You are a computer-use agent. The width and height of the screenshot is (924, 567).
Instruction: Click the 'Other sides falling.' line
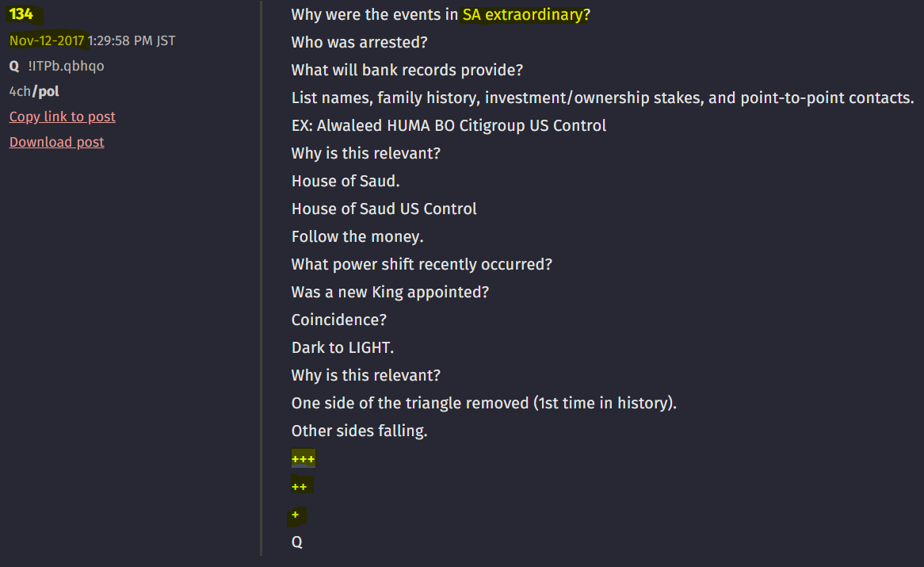tap(360, 431)
